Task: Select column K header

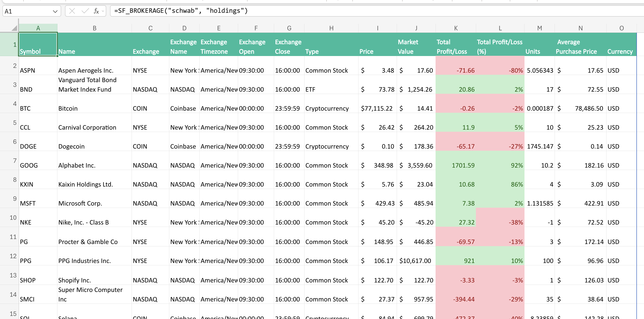Action: [x=456, y=28]
